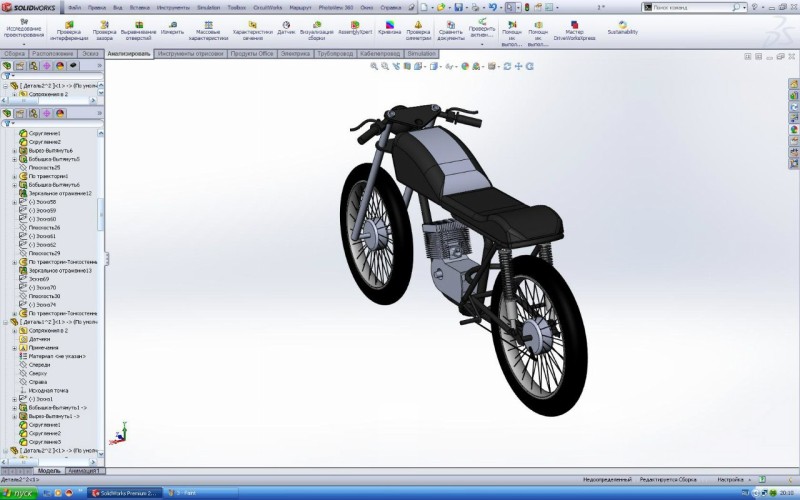
Task: Open the Вставка menu
Action: [139, 8]
